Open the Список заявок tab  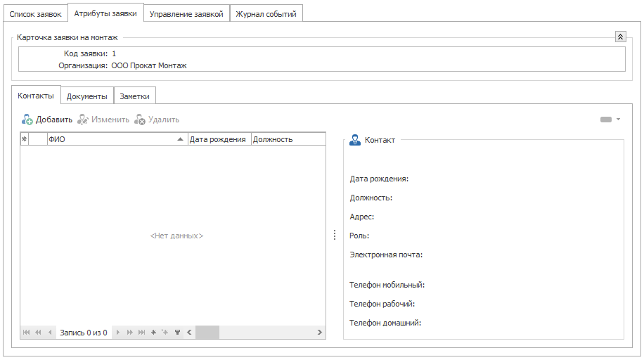click(35, 14)
